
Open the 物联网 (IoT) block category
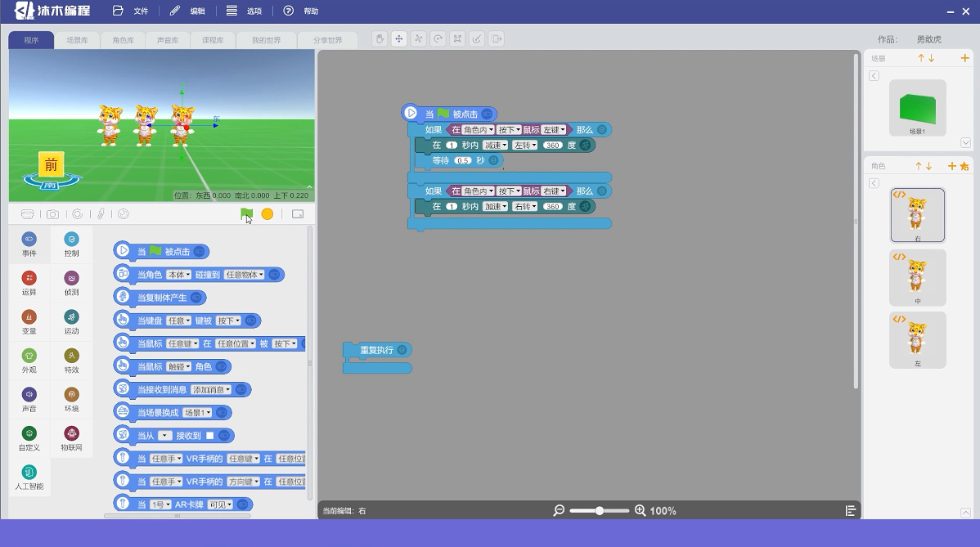tap(71, 437)
